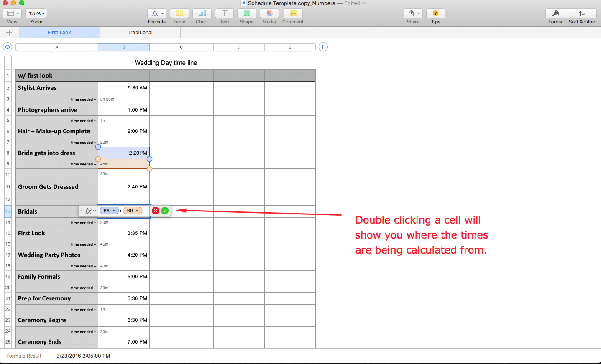Open the fx functions menu in formula editor

pos(90,211)
